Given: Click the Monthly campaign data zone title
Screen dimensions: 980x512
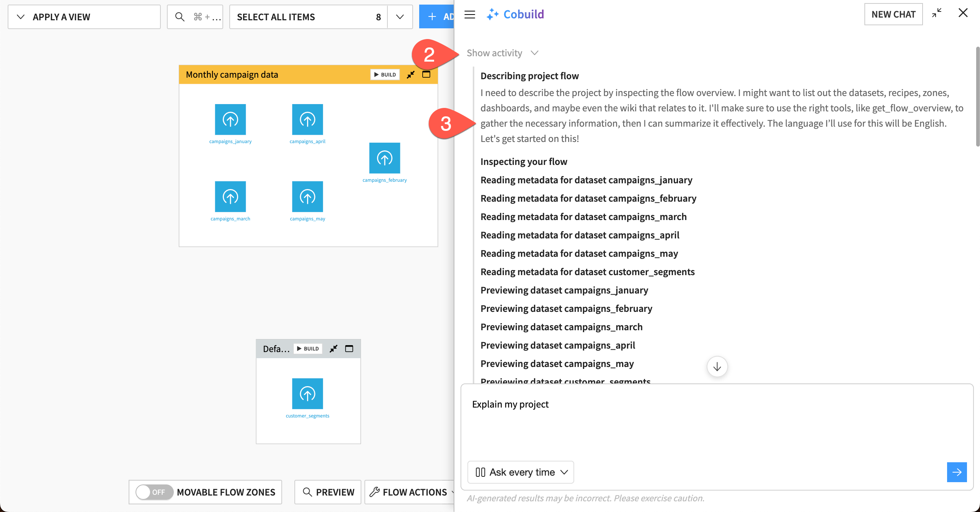Looking at the screenshot, I should (x=232, y=75).
